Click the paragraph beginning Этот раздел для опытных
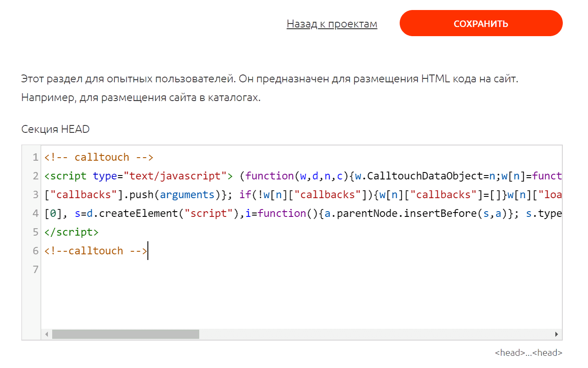Screen dimensions: 588x368 tap(270, 88)
